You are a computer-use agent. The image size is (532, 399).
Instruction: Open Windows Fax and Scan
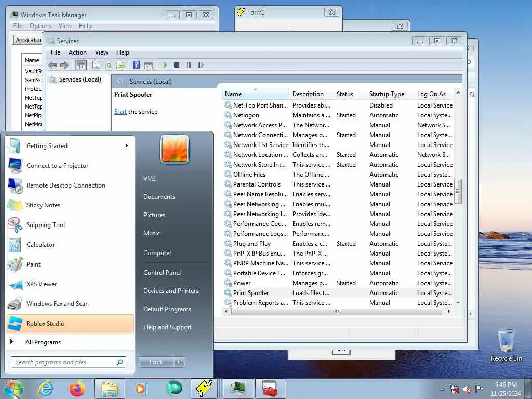point(70,304)
